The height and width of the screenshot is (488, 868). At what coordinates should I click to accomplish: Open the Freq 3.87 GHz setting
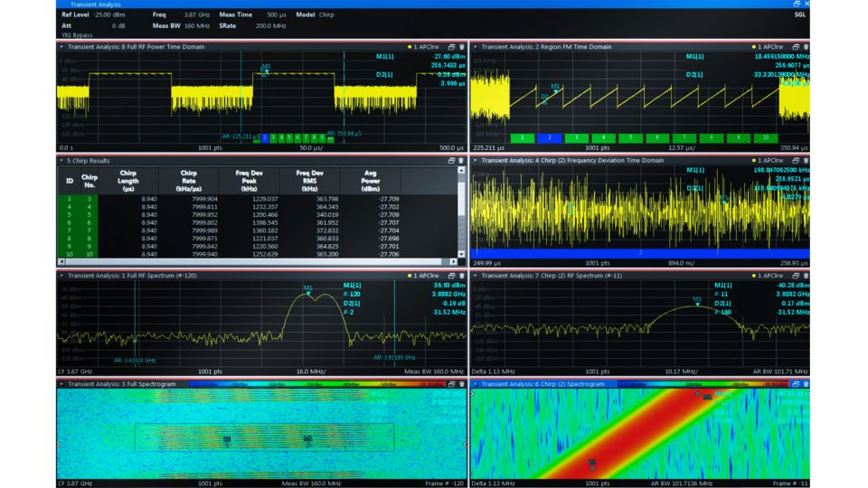(x=181, y=15)
